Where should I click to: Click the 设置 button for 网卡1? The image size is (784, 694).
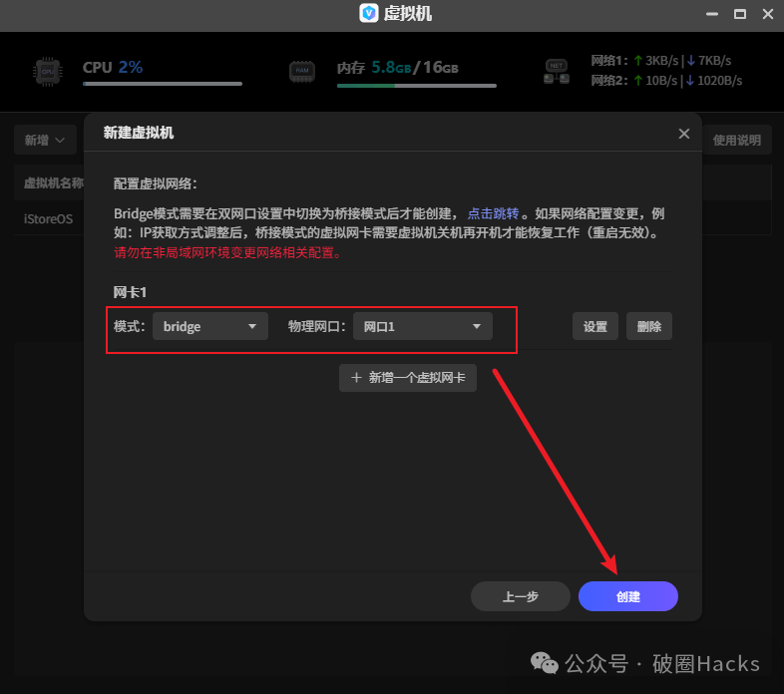click(x=595, y=327)
